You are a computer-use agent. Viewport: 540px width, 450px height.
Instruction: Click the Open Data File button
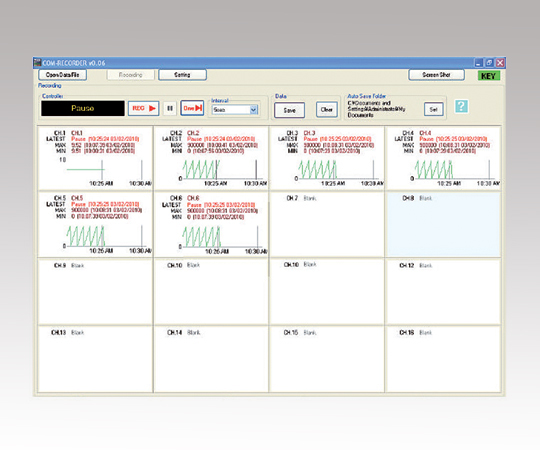click(x=62, y=75)
